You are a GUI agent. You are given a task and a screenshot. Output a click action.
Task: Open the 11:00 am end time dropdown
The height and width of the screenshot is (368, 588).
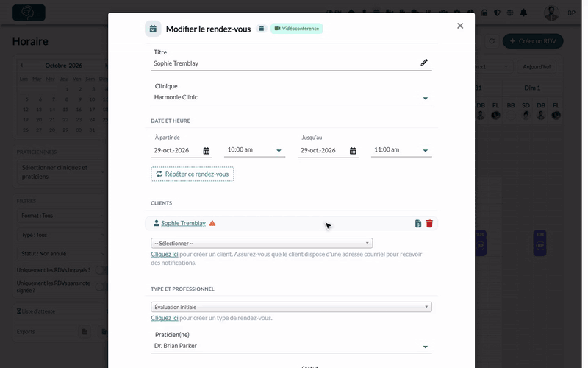401,150
